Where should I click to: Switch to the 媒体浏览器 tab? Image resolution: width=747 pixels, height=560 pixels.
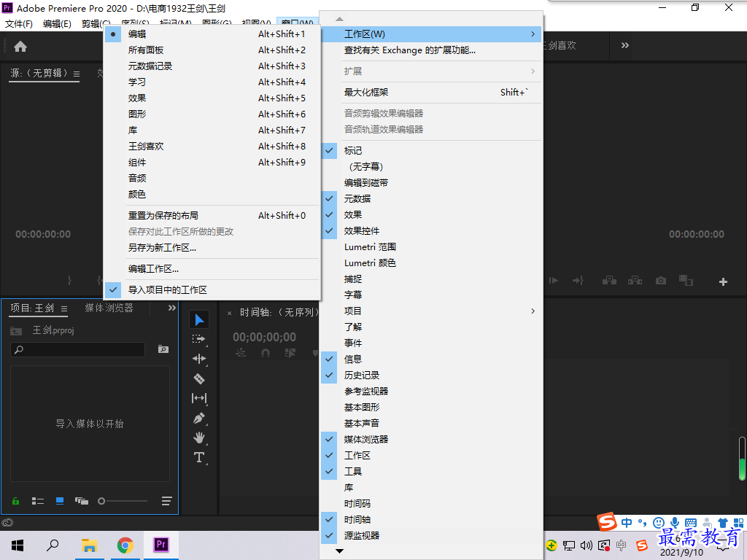click(109, 308)
